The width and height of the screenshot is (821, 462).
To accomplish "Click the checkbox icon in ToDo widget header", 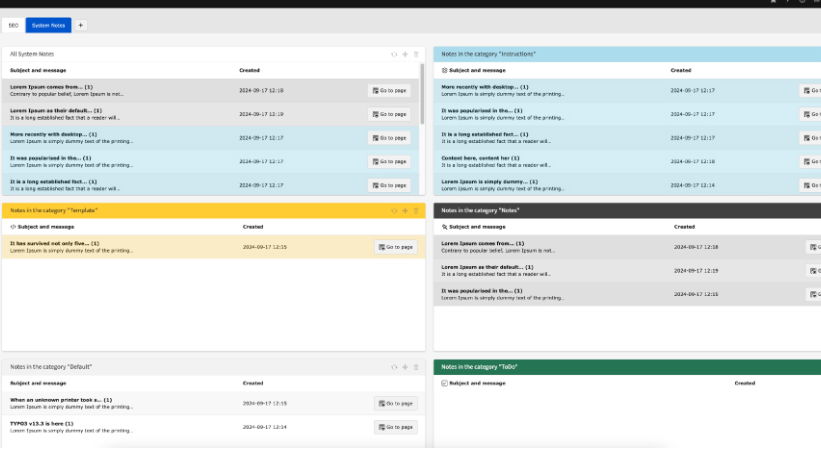I will [x=445, y=383].
